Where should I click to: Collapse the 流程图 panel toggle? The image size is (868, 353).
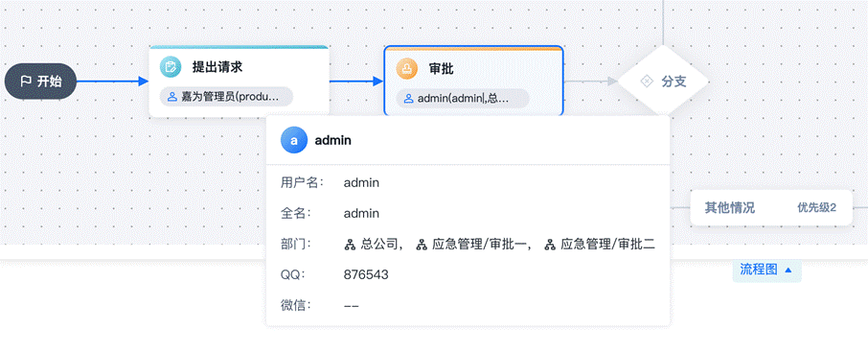tap(766, 270)
